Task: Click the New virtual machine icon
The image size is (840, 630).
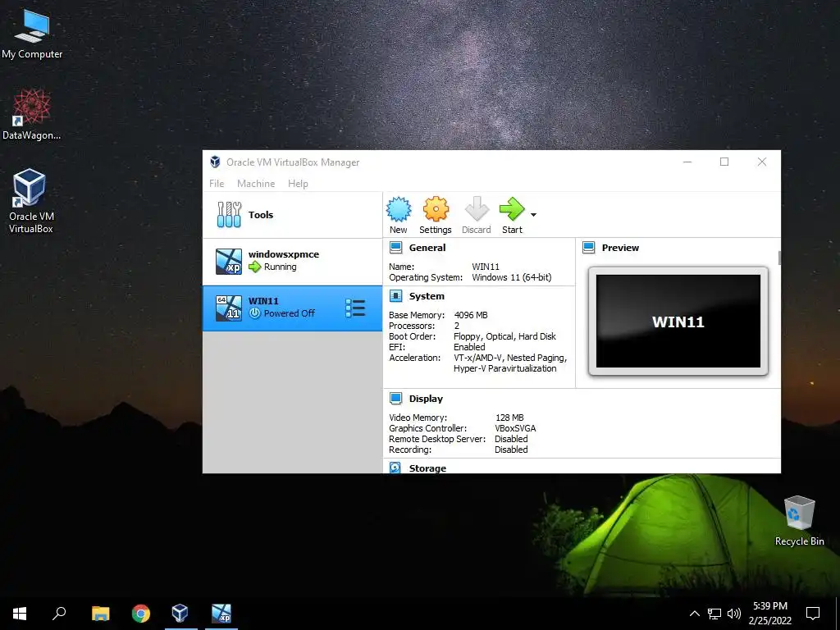Action: coord(399,209)
